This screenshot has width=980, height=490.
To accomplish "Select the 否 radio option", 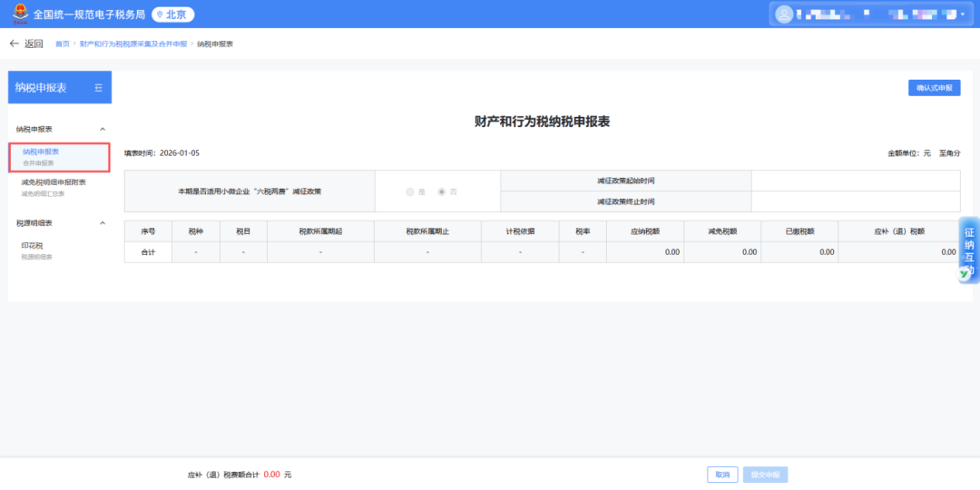I will [x=442, y=191].
